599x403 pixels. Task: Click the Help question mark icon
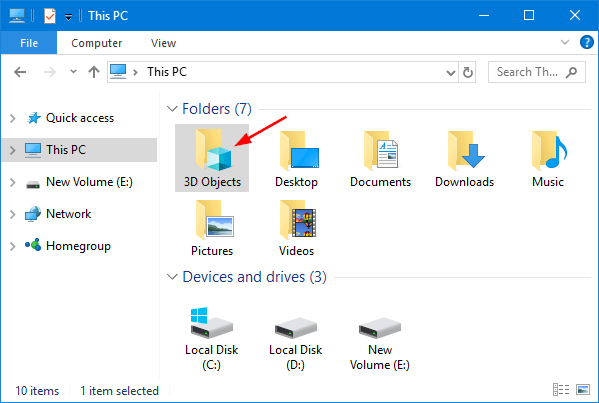point(586,42)
